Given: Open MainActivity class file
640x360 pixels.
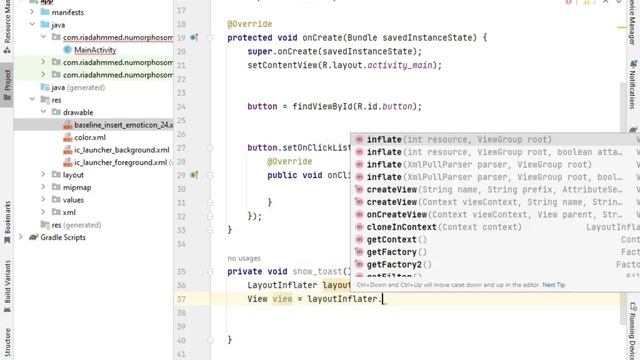Looking at the screenshot, I should pos(95,50).
